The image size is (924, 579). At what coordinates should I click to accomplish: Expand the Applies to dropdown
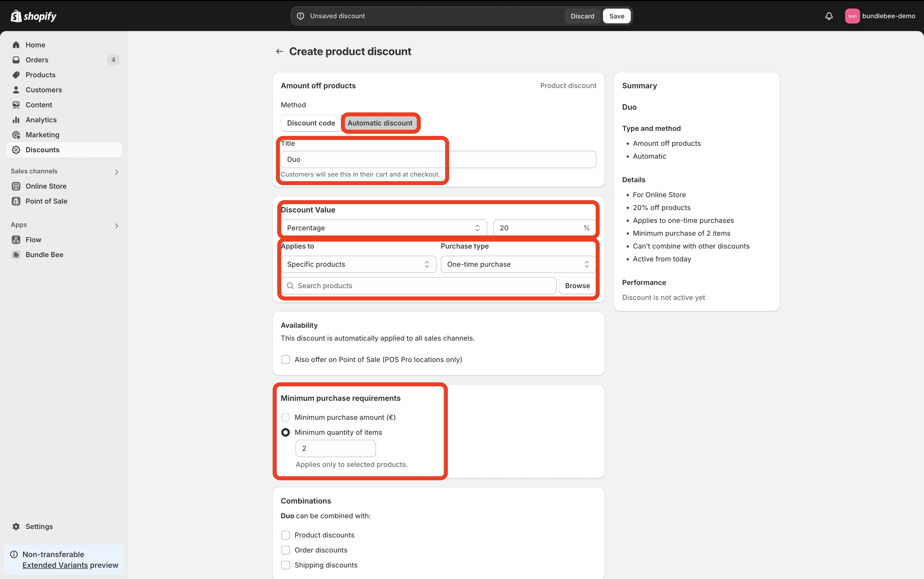coord(358,264)
